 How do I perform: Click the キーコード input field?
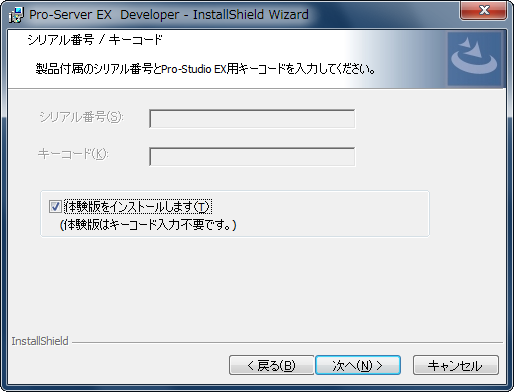[252, 157]
